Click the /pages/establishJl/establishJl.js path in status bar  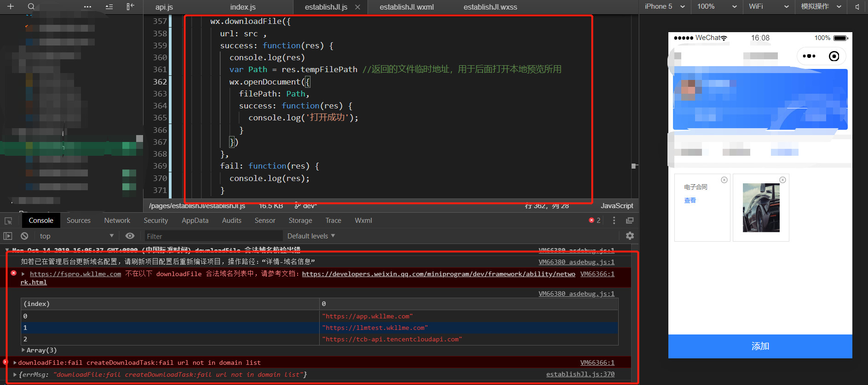[x=197, y=206]
